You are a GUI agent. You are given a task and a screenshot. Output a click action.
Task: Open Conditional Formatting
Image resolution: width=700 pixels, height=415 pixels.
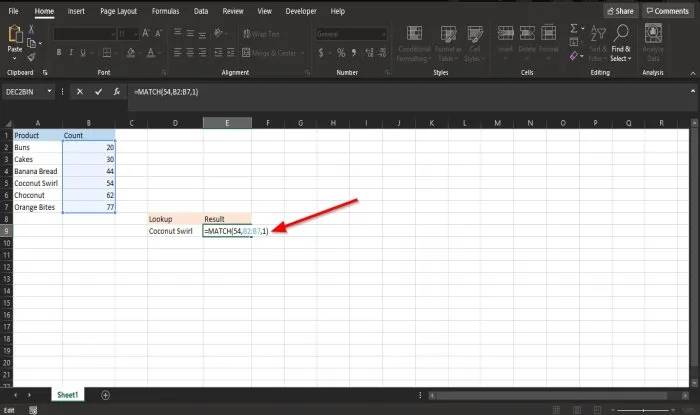click(x=414, y=43)
